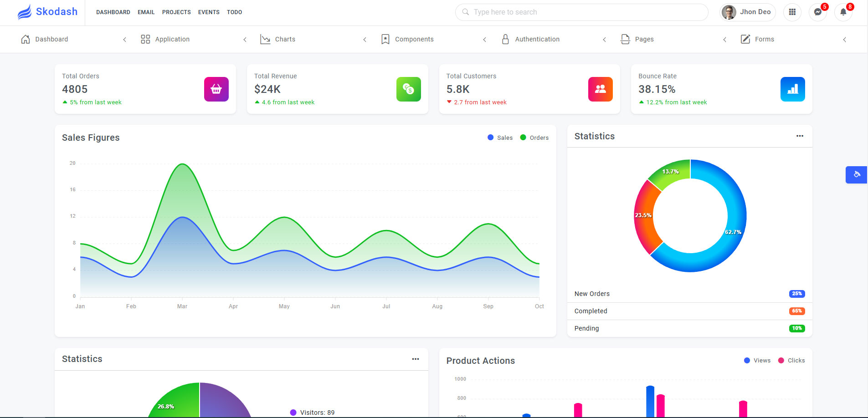This screenshot has height=418, width=868.
Task: Select the Components navigation label
Action: (414, 39)
